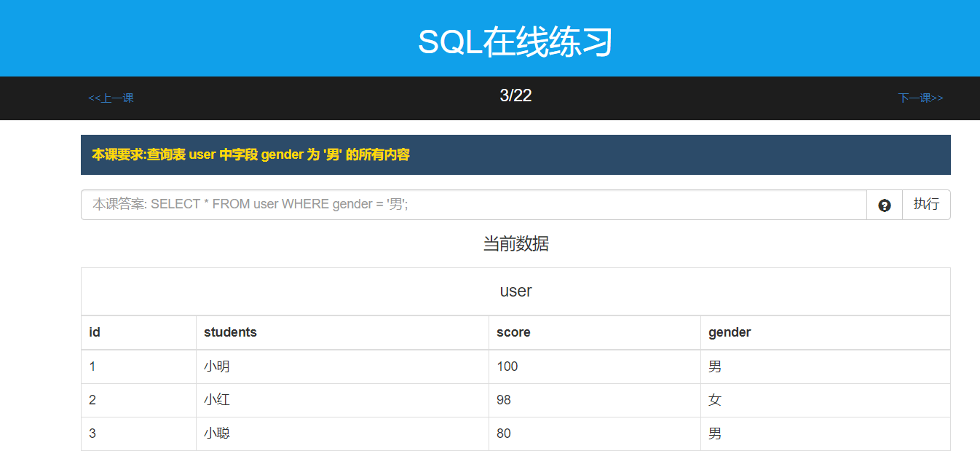Click the 3/22 lesson progress indicator
This screenshot has height=451, width=980.
click(515, 95)
